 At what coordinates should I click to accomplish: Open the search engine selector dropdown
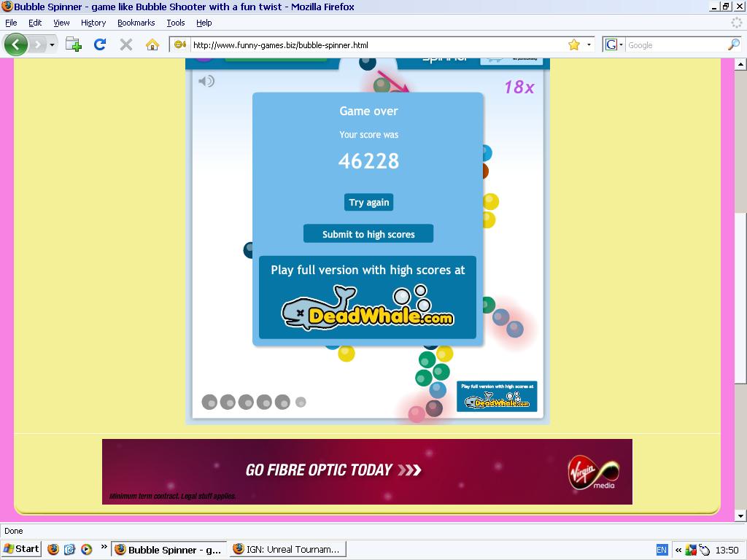coord(615,44)
